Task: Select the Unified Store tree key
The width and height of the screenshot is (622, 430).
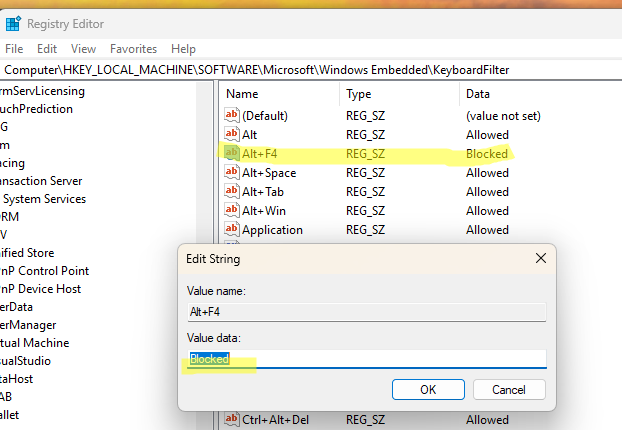Action: [27, 253]
